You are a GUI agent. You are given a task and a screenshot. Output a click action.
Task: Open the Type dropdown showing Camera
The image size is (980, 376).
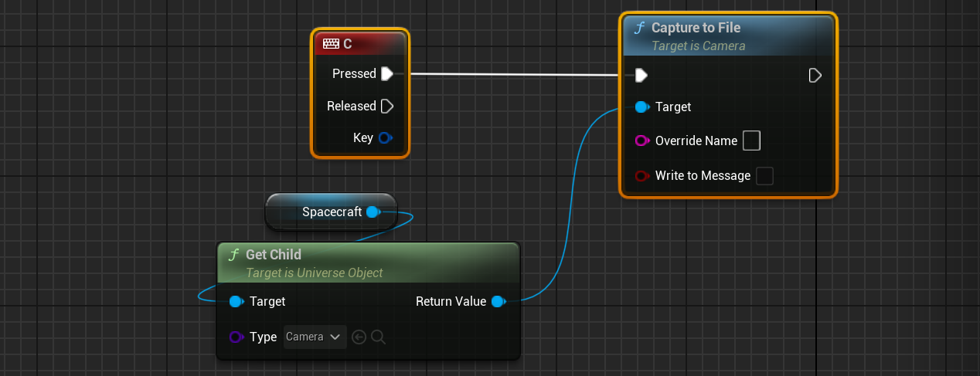pos(314,337)
